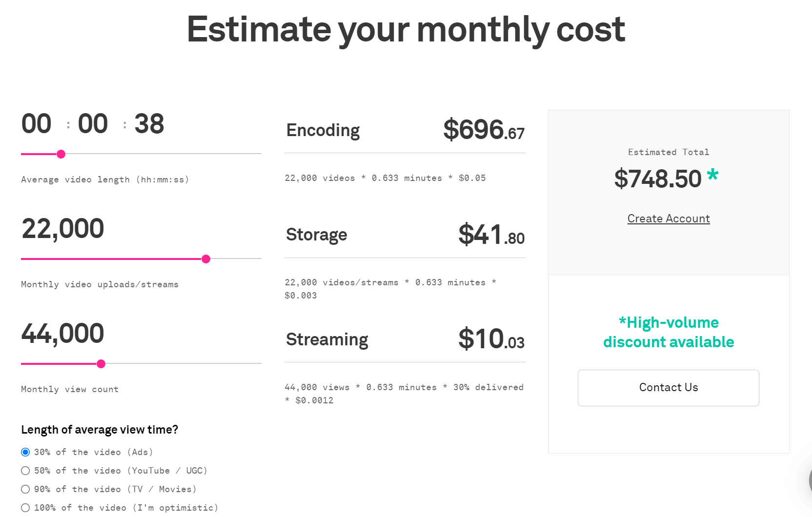The width and height of the screenshot is (812, 517).
Task: Click the hours field of video length
Action: 37,124
